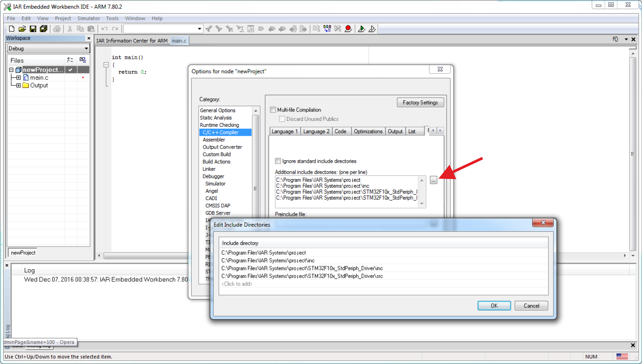Click the Save All disks icon
This screenshot has height=364, width=642.
coord(44,29)
